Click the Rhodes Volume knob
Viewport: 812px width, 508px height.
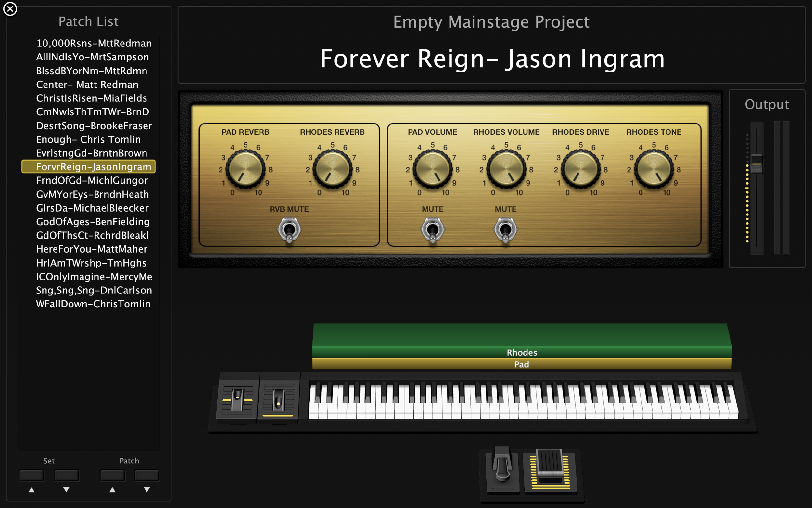click(506, 168)
